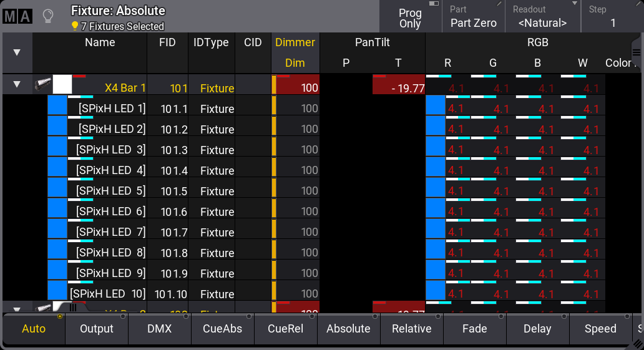This screenshot has height=350, width=644.
Task: Click the Tilt value -19.77 cell
Action: point(399,88)
